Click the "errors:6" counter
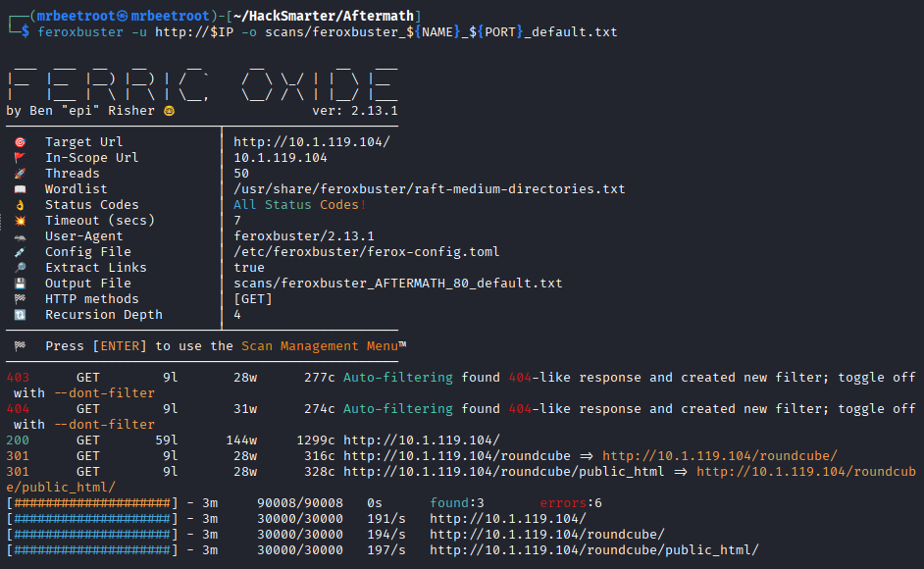The image size is (924, 569). tap(571, 503)
